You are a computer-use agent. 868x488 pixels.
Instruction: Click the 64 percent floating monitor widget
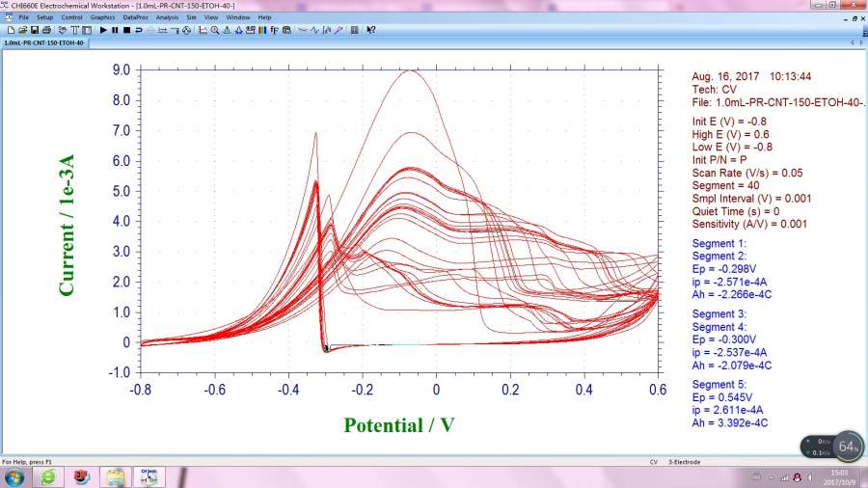(832, 447)
